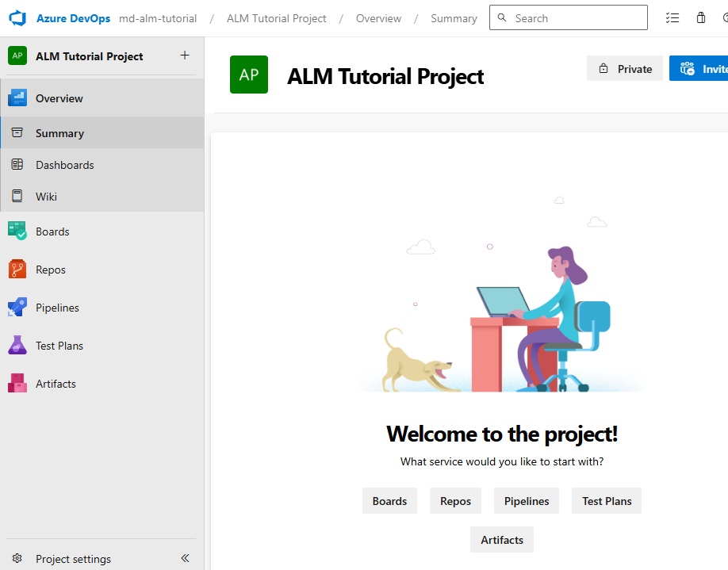The image size is (728, 570).
Task: Click the plus button to add new item
Action: pos(185,55)
